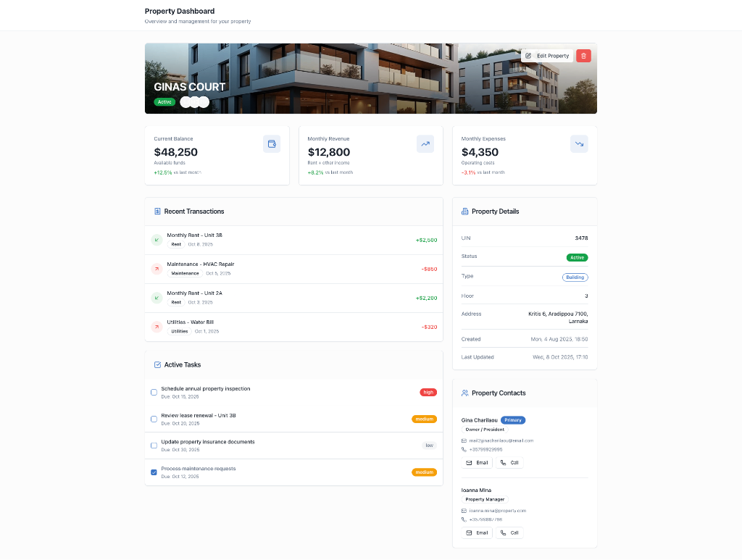Viewport: 742px width, 560px height.
Task: Click the Maintenance category tag
Action: point(185,273)
